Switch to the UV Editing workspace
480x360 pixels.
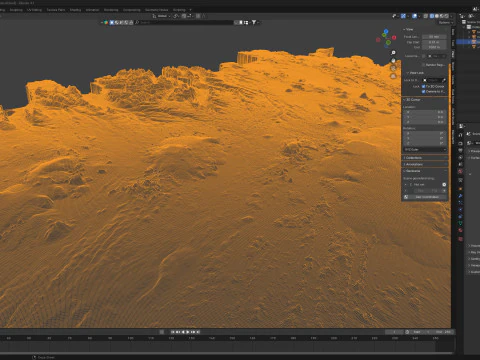[x=34, y=10]
